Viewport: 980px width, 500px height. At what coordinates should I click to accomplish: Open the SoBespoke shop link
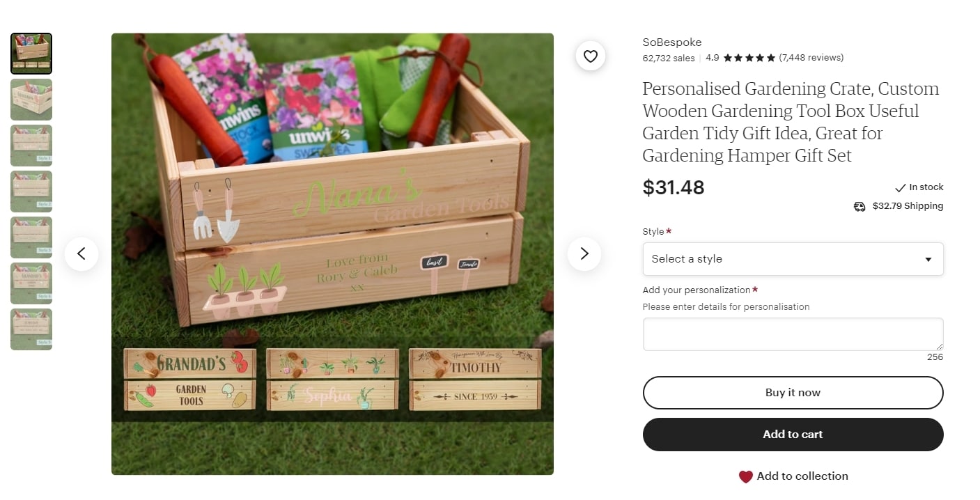click(x=671, y=42)
